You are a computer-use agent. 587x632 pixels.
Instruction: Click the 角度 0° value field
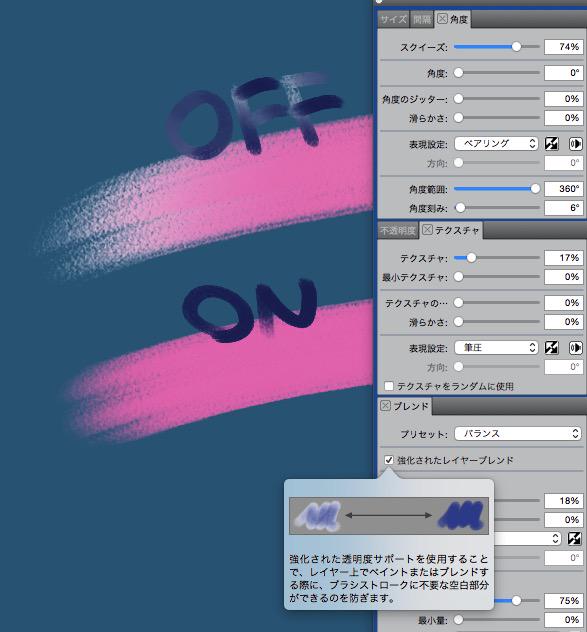[x=563, y=73]
